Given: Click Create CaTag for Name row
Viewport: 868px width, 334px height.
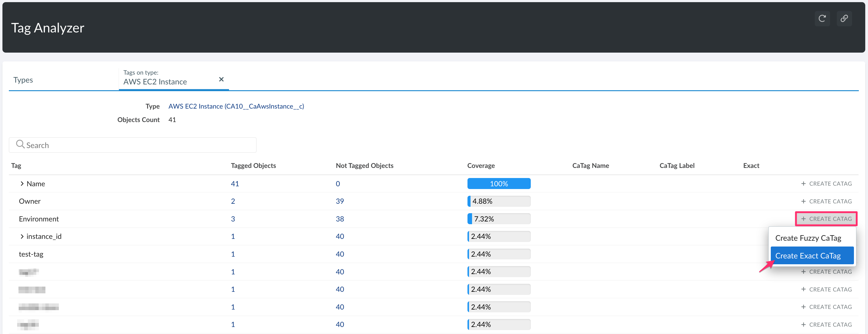Looking at the screenshot, I should pyautogui.click(x=826, y=184).
